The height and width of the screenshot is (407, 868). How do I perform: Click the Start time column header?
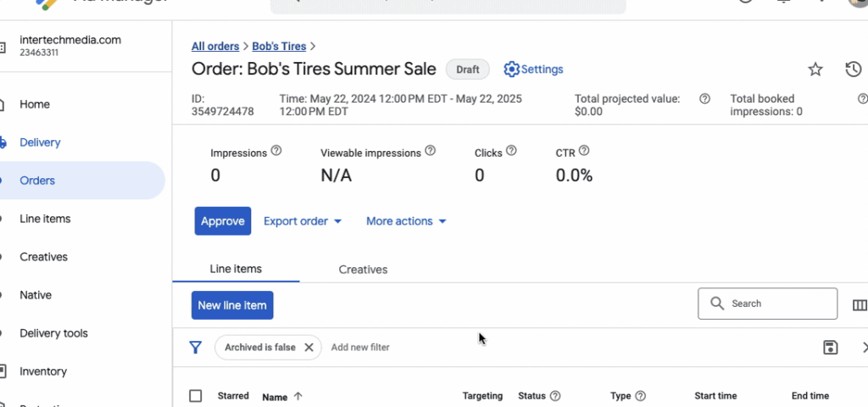tap(715, 396)
